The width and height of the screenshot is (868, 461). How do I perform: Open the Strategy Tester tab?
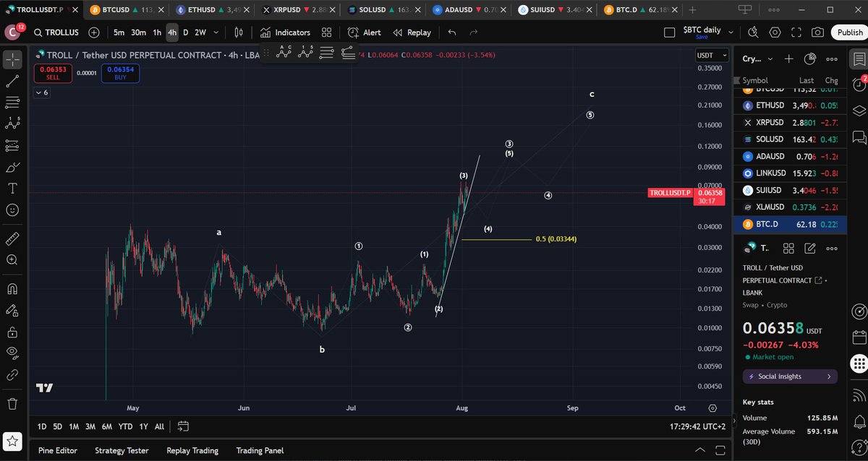click(x=122, y=450)
